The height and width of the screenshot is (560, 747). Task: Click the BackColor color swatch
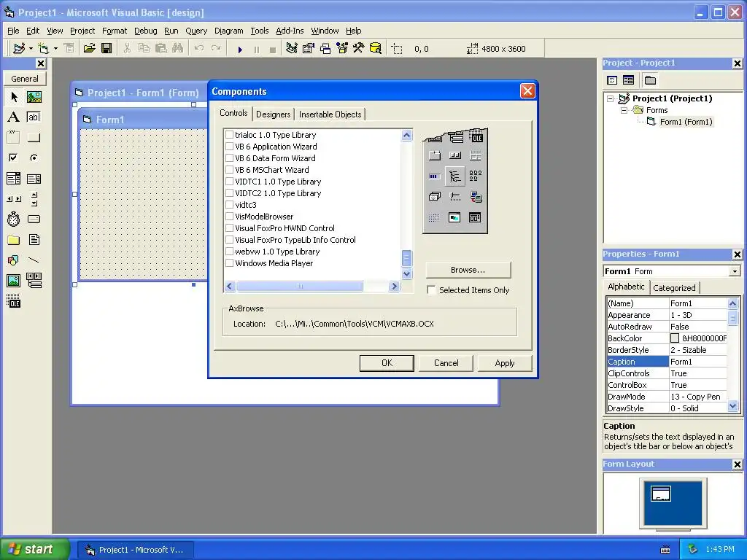coord(675,338)
